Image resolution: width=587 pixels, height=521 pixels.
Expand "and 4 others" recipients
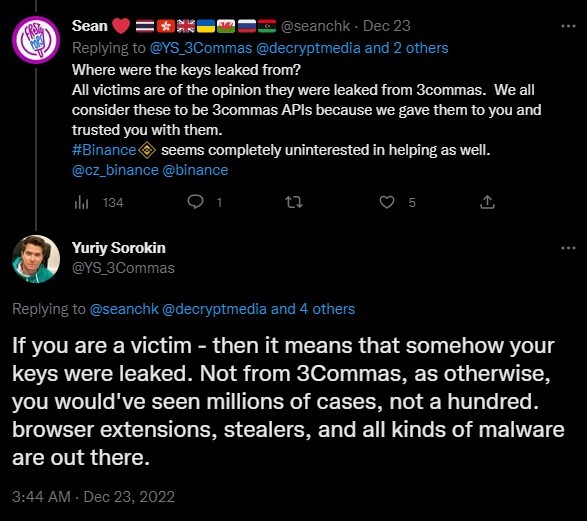point(313,309)
